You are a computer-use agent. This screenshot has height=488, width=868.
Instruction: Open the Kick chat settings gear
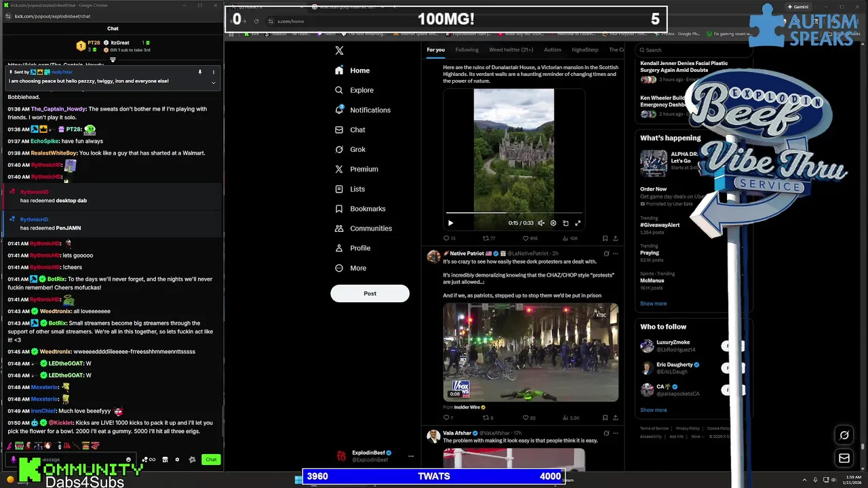(177, 460)
